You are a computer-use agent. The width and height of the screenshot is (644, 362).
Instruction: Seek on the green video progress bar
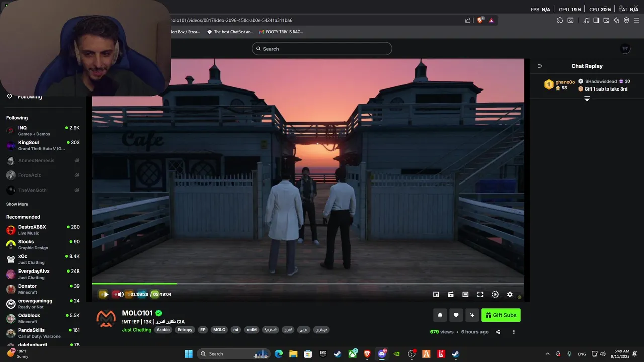[308, 284]
